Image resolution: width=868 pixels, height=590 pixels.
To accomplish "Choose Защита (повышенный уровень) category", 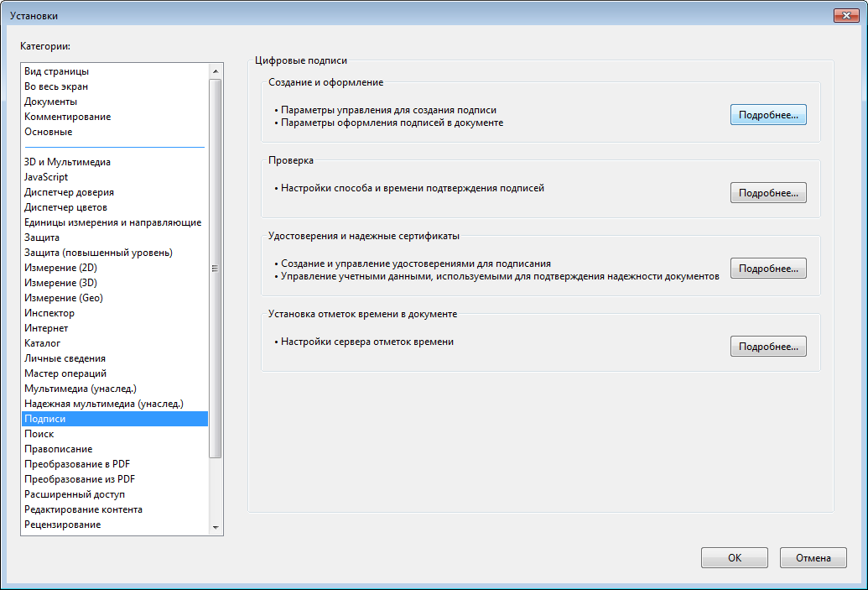I will click(x=99, y=253).
